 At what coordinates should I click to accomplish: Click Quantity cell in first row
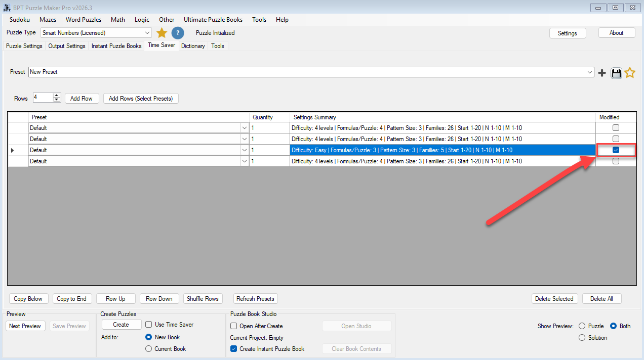click(x=269, y=128)
